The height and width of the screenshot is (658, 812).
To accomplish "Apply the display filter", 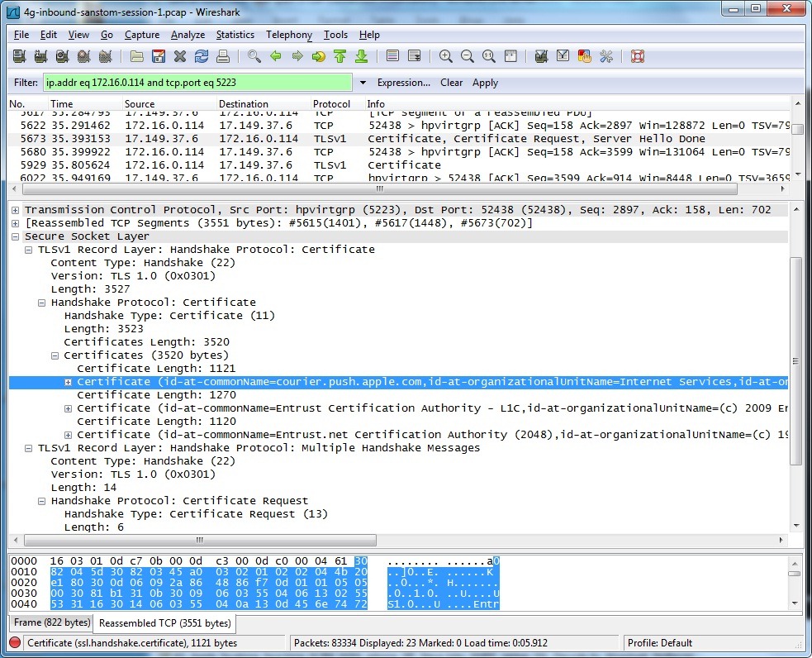I will [485, 83].
